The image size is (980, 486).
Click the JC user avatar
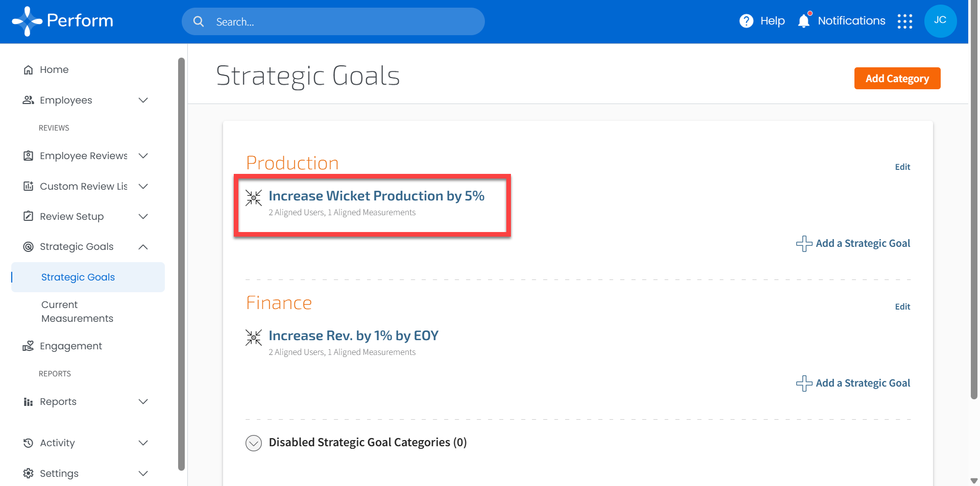pyautogui.click(x=940, y=21)
